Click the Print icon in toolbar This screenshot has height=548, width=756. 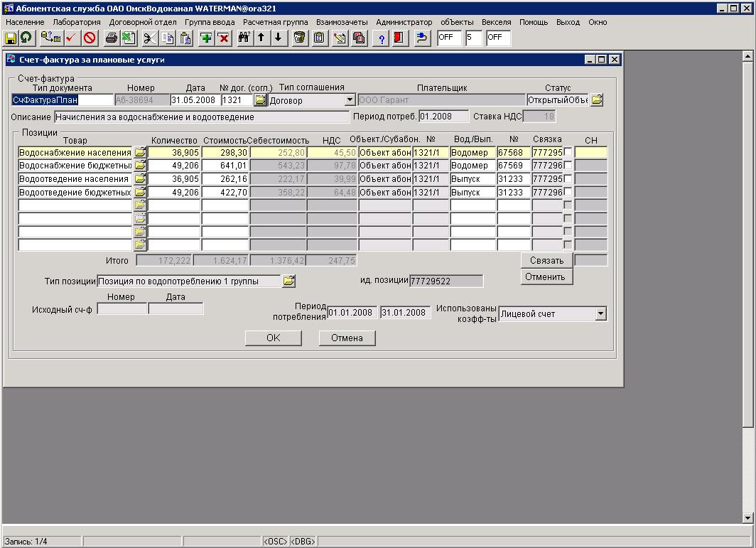[111, 38]
